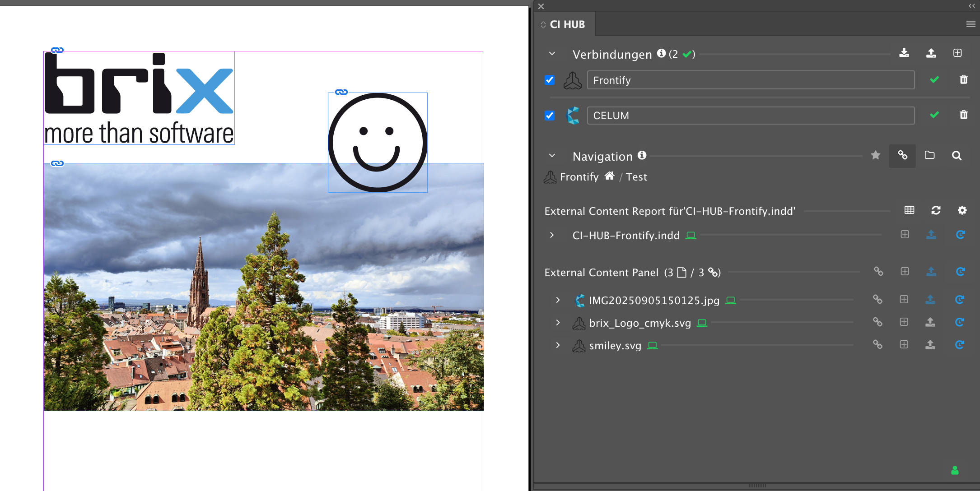Uncheck the CELUM connection checkbox
This screenshot has height=491, width=980.
550,116
